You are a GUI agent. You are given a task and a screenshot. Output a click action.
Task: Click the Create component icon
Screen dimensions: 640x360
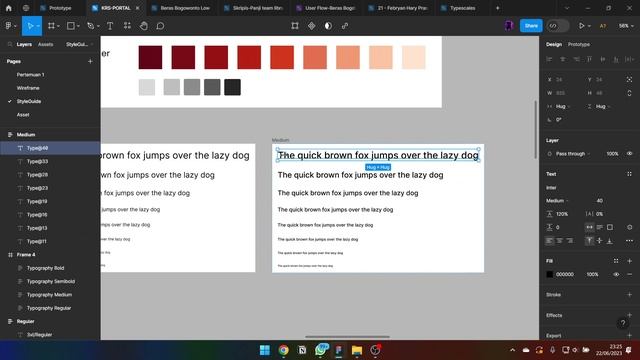click(311, 26)
